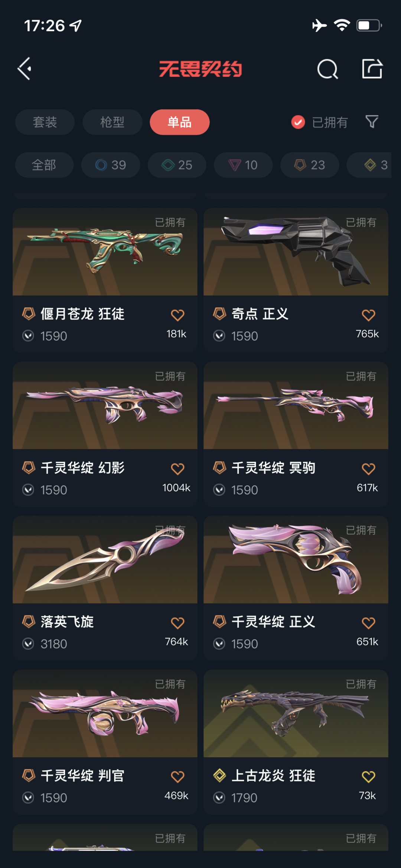Toggle heart on 千灵华绽 冥驹

[368, 469]
